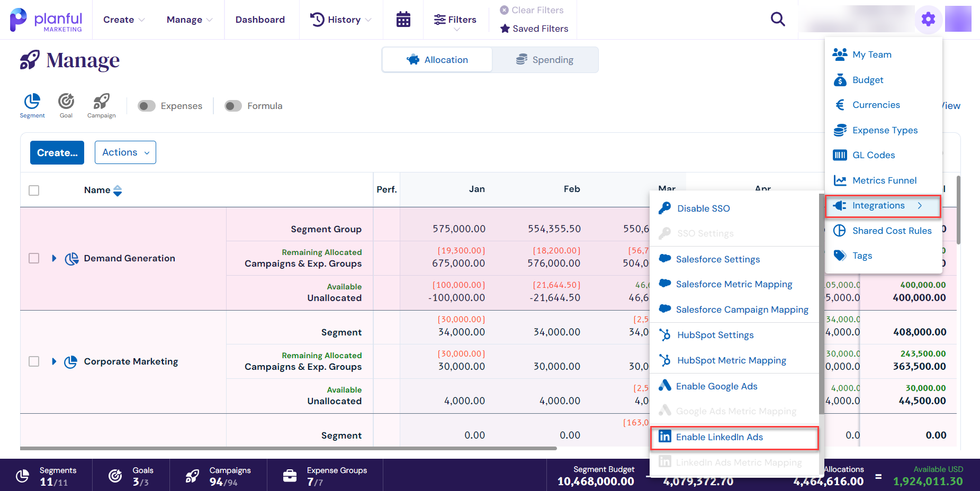Expand Integrations submenu chevron
980x491 pixels.
pos(920,206)
